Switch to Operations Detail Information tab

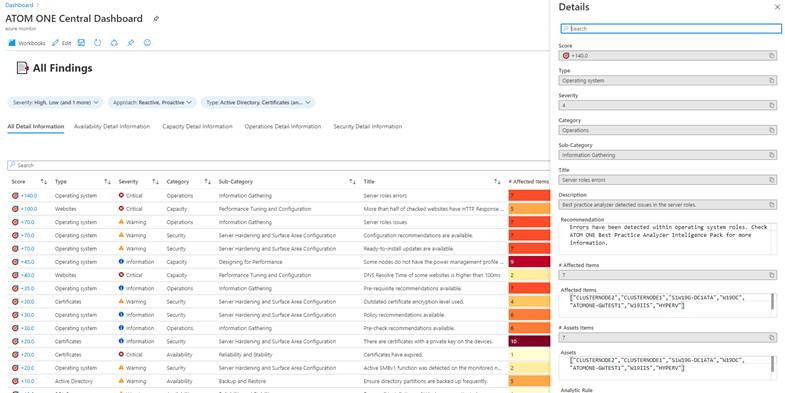pyautogui.click(x=283, y=127)
